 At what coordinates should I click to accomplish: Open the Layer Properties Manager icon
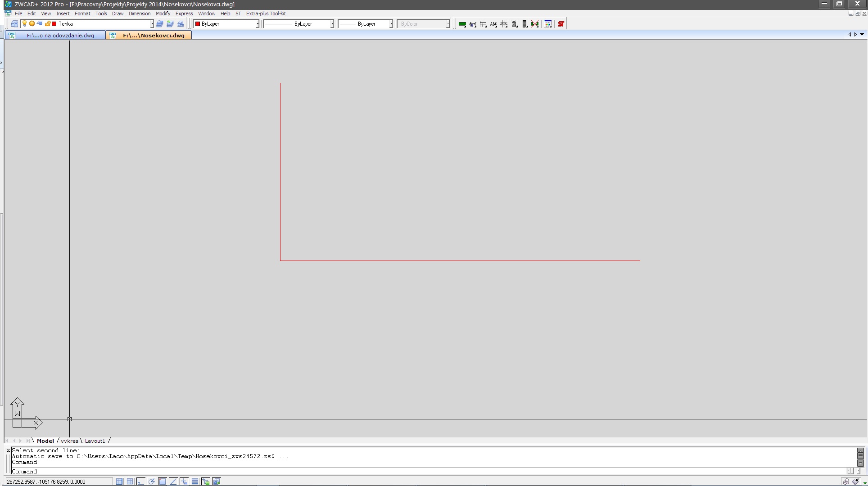(14, 24)
